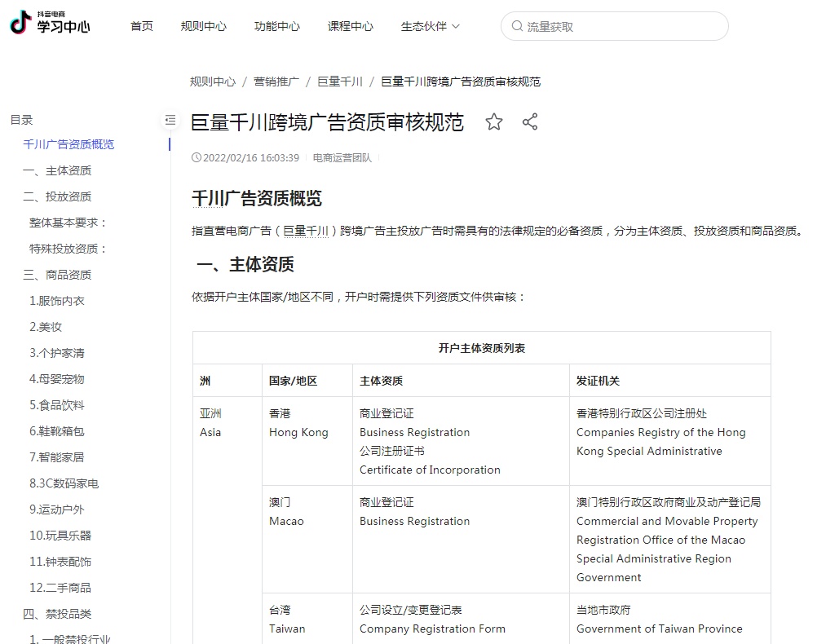Screen dimensions: 826x644
Task: Click the 国家/地区 column header
Action: pyautogui.click(x=293, y=381)
